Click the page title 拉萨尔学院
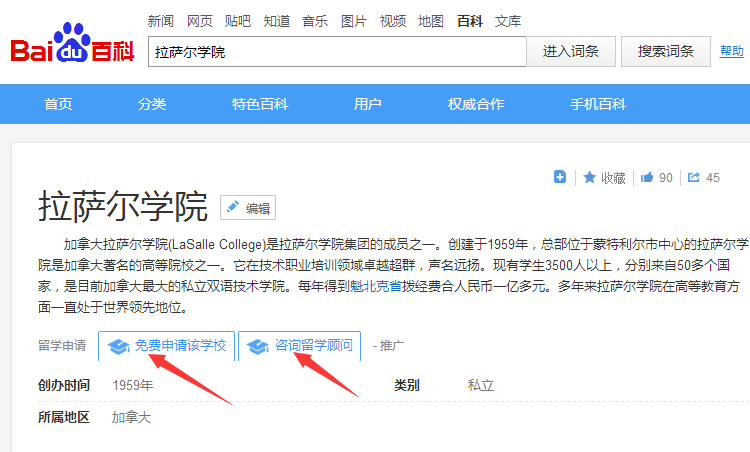 [x=123, y=206]
